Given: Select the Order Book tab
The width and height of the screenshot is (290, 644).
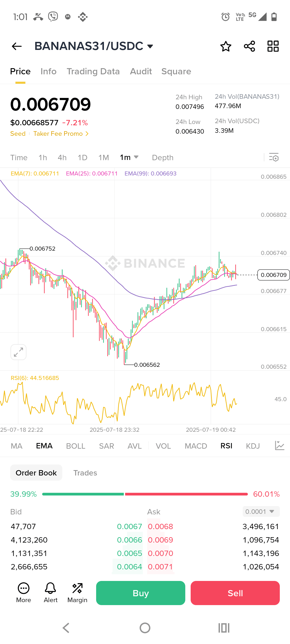Looking at the screenshot, I should pyautogui.click(x=36, y=473).
